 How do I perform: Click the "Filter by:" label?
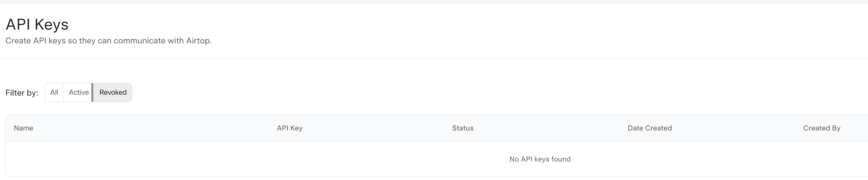click(x=22, y=93)
